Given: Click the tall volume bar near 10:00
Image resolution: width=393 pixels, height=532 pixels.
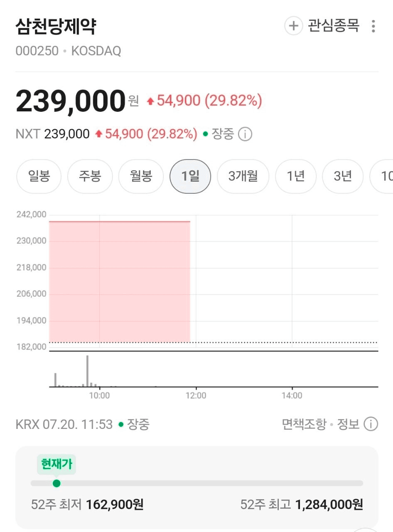Looking at the screenshot, I should (x=87, y=371).
